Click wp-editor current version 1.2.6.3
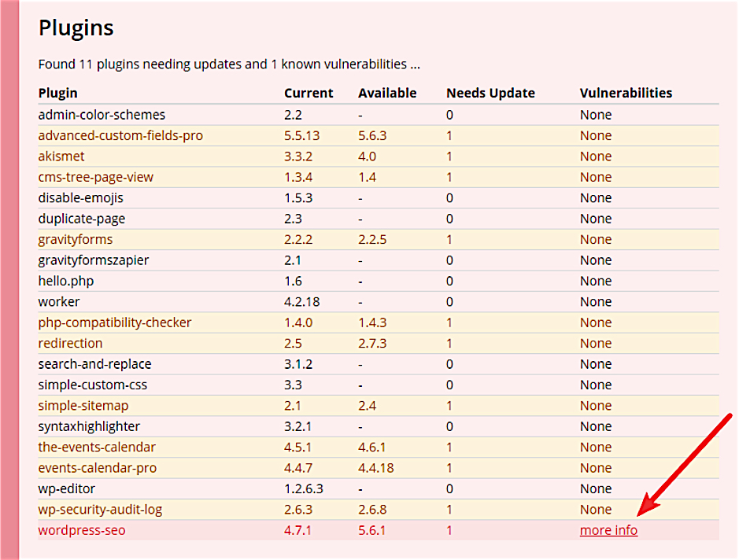The image size is (739, 560). 304,489
